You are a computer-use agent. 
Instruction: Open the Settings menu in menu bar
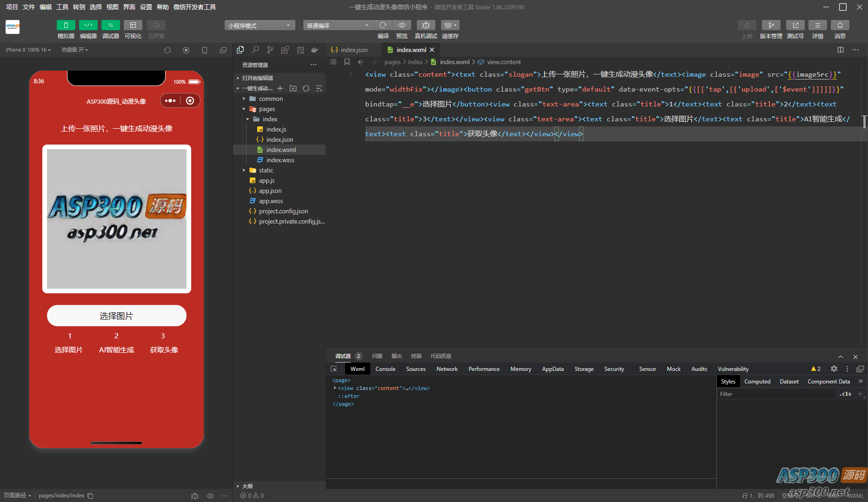click(x=146, y=7)
